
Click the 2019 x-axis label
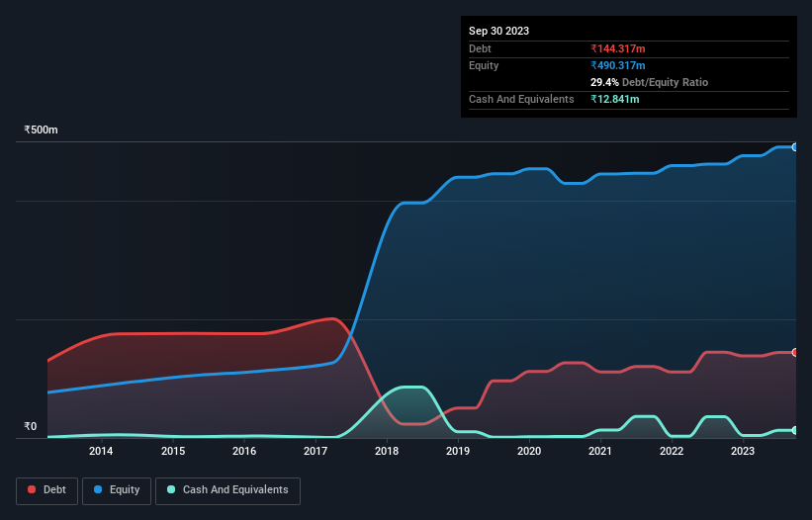[458, 451]
